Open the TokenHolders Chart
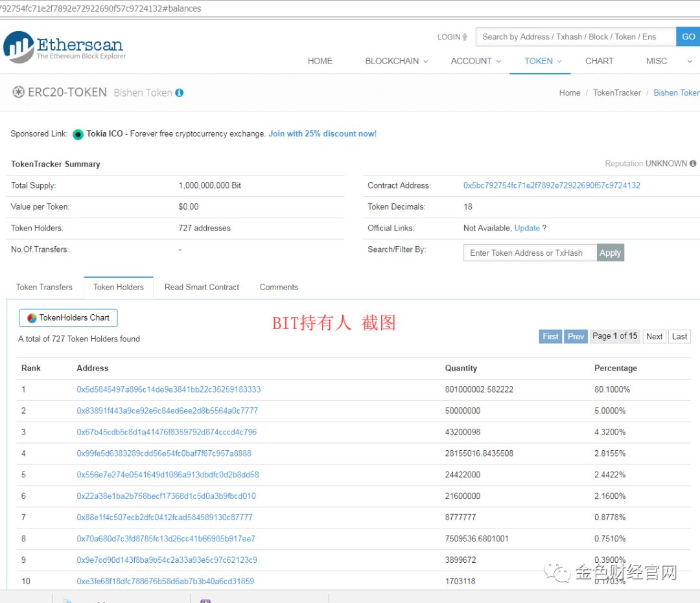 click(67, 317)
